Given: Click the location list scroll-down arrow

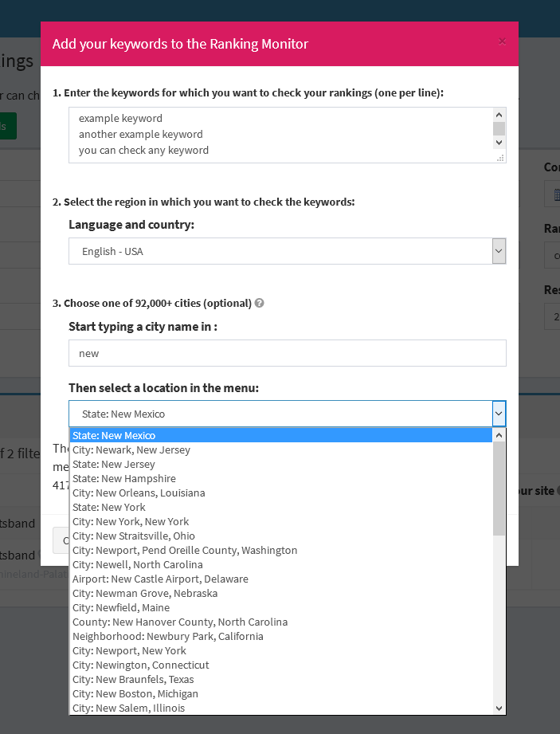Looking at the screenshot, I should coord(499,708).
